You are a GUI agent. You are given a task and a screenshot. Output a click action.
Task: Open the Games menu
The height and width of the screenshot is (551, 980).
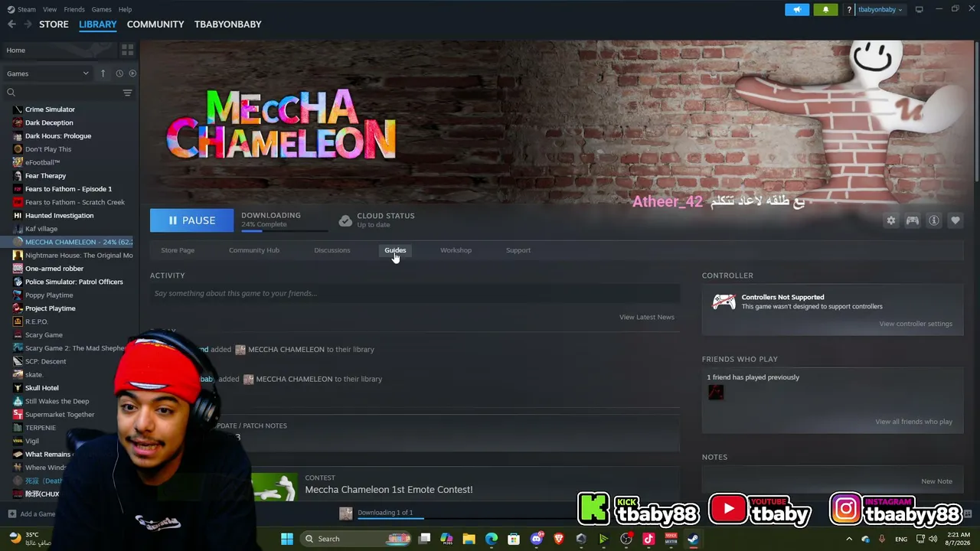[x=102, y=9]
